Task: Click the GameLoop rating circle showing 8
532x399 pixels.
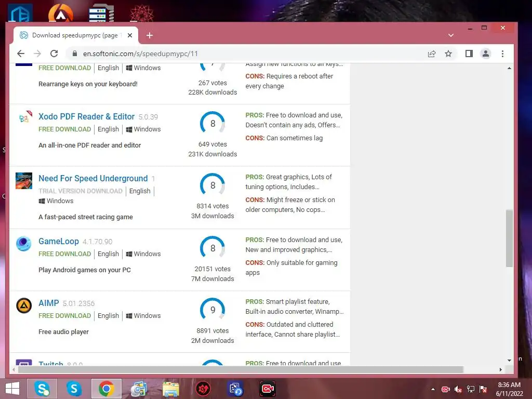Action: 212,248
